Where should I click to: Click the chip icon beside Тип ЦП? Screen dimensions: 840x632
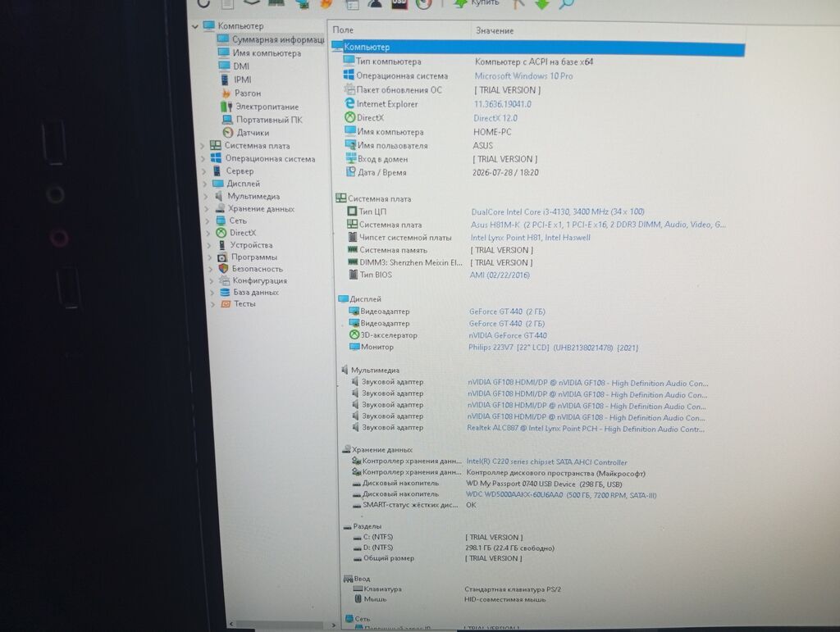click(x=352, y=211)
